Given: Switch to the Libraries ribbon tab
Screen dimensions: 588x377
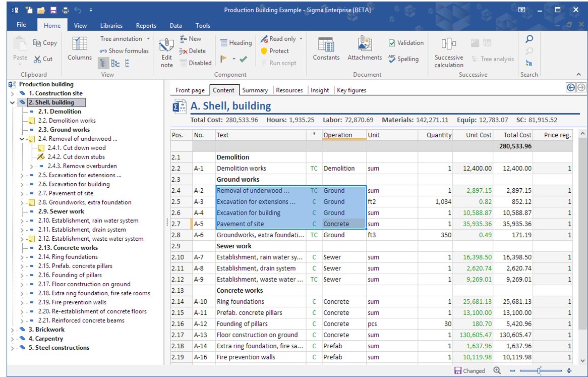Looking at the screenshot, I should point(111,26).
